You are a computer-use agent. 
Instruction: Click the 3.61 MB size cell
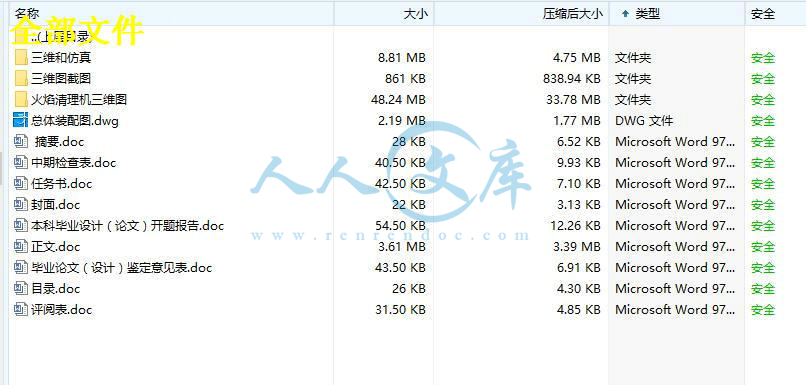[x=402, y=247]
